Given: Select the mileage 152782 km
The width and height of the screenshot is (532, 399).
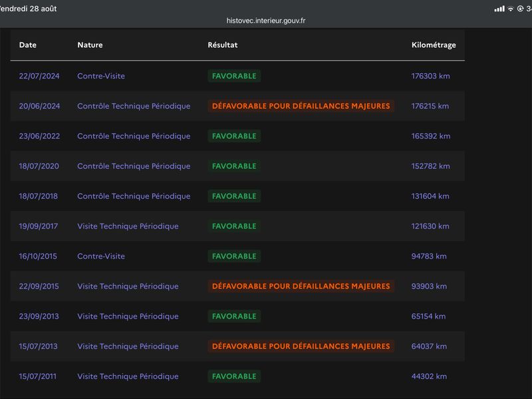Looking at the screenshot, I should click(430, 166).
